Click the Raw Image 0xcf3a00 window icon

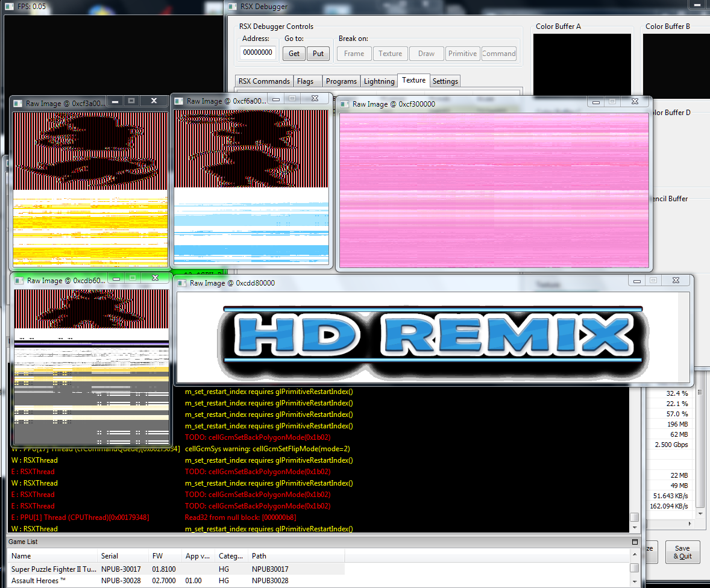click(x=17, y=104)
